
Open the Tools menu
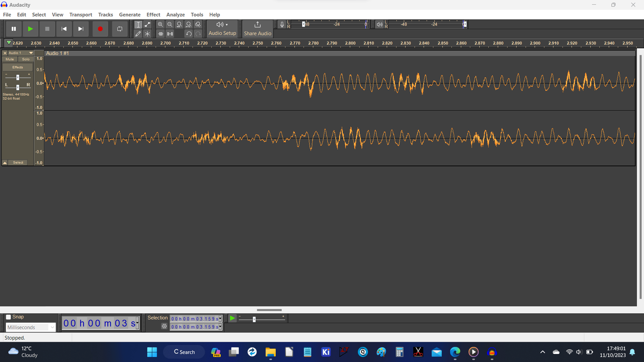[197, 15]
